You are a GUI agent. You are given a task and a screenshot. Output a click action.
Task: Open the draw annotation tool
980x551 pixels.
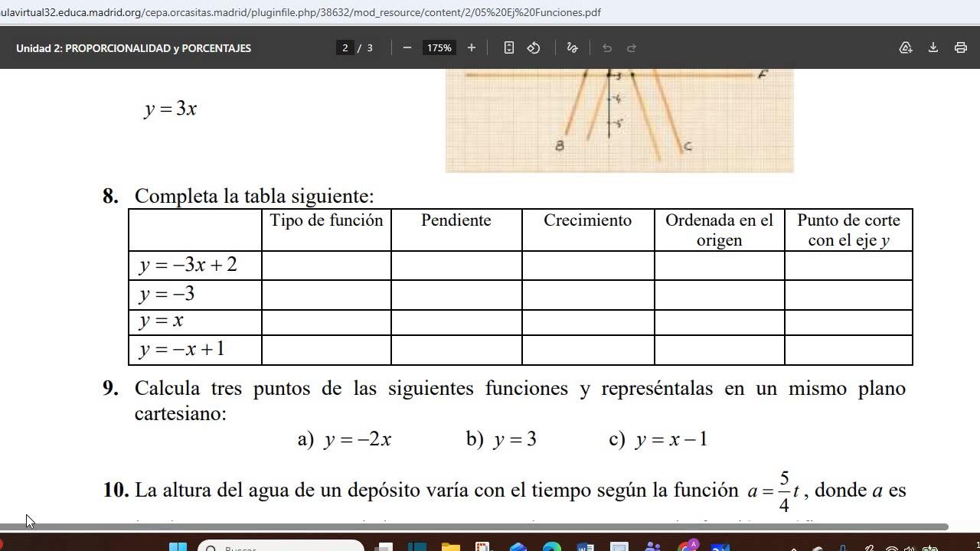click(x=572, y=47)
